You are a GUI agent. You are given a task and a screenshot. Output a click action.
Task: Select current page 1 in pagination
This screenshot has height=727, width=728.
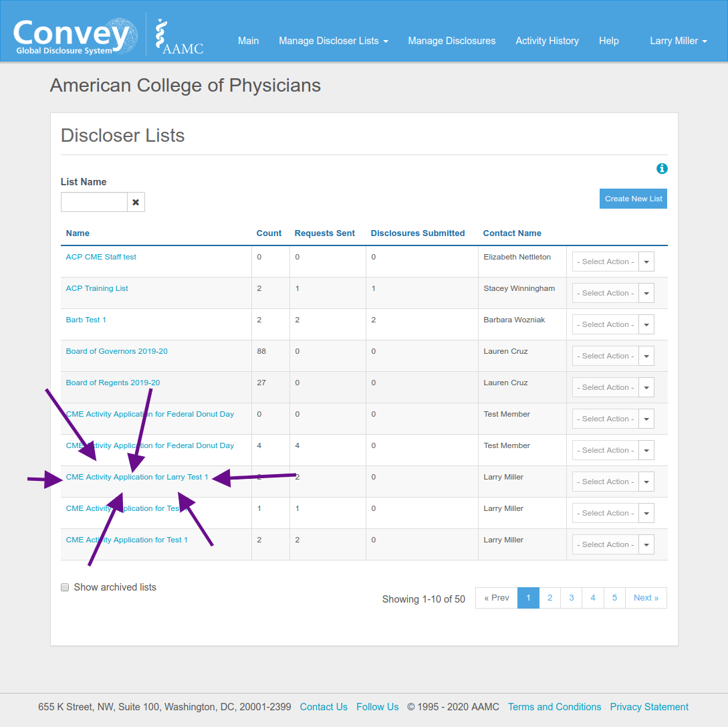pyautogui.click(x=528, y=598)
